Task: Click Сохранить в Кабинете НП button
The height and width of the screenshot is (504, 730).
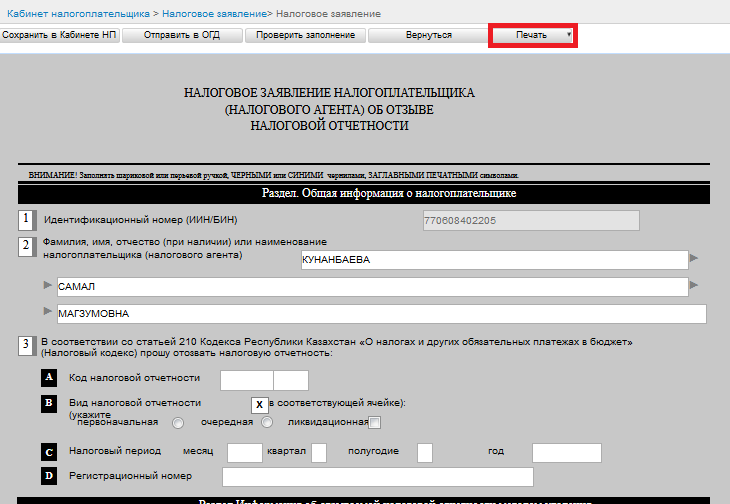Action: click(x=60, y=35)
